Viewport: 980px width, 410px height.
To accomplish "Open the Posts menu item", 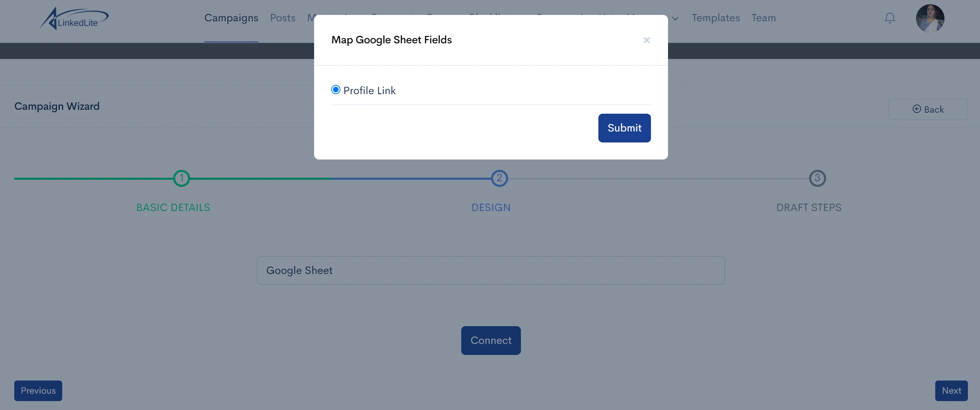I will [x=282, y=17].
